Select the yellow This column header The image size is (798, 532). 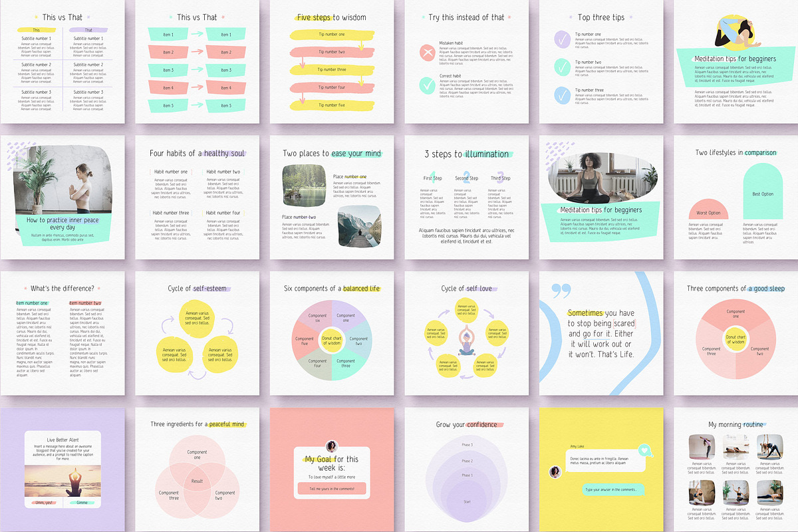point(37,30)
